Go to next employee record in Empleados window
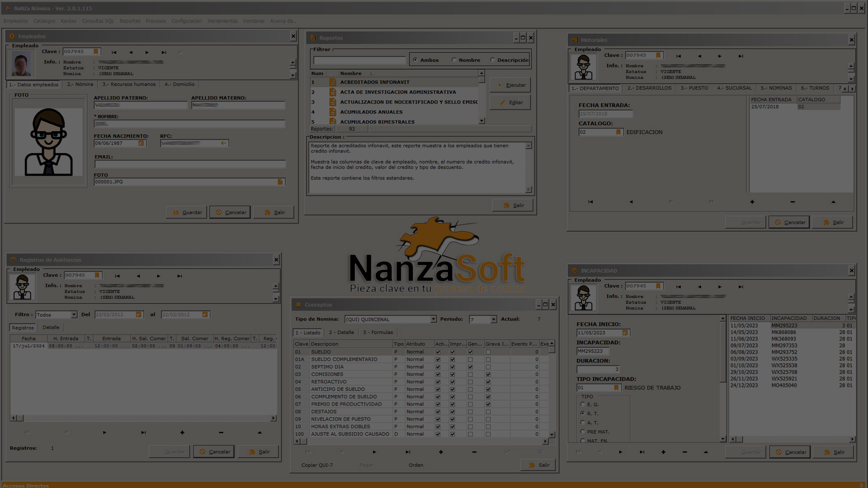 tap(147, 52)
